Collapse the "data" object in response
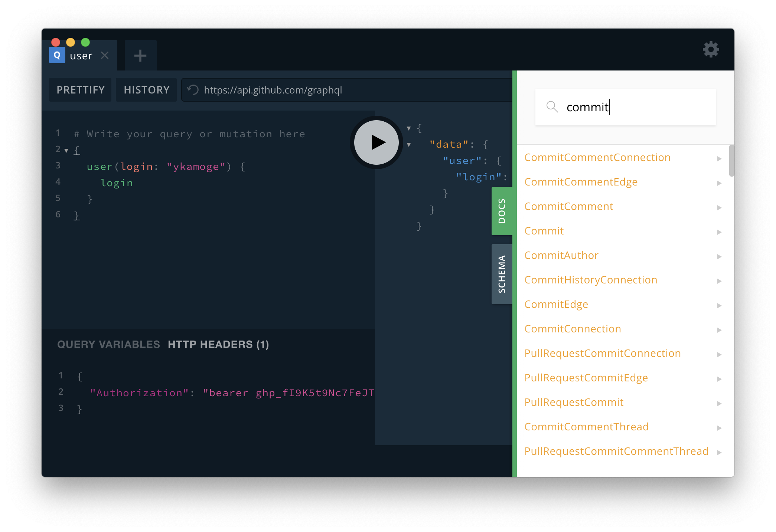 pos(409,145)
